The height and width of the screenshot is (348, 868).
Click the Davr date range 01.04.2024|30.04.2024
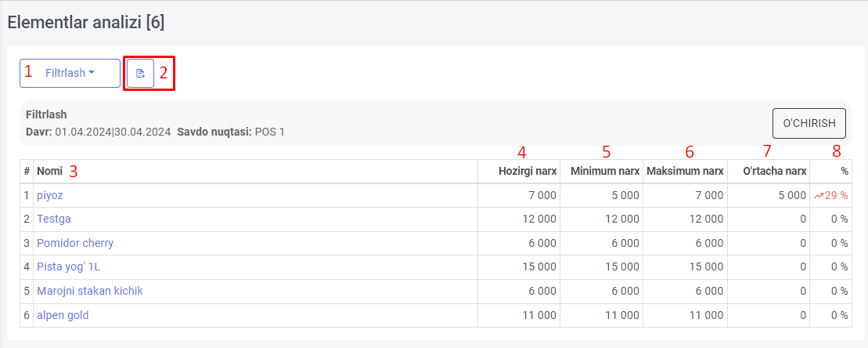(113, 132)
